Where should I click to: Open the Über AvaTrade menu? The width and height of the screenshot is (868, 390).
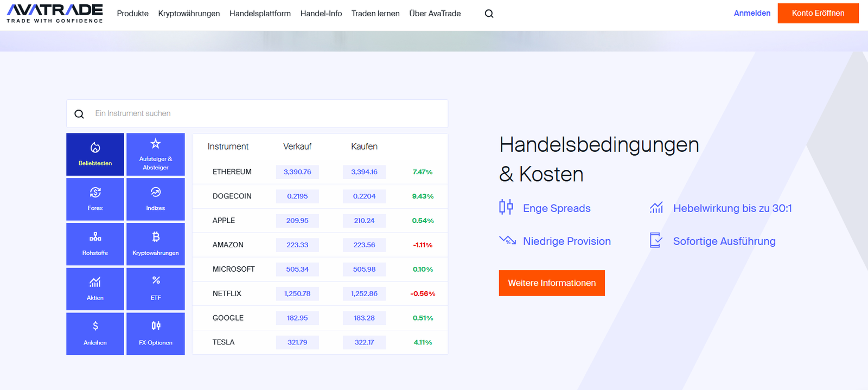tap(435, 14)
